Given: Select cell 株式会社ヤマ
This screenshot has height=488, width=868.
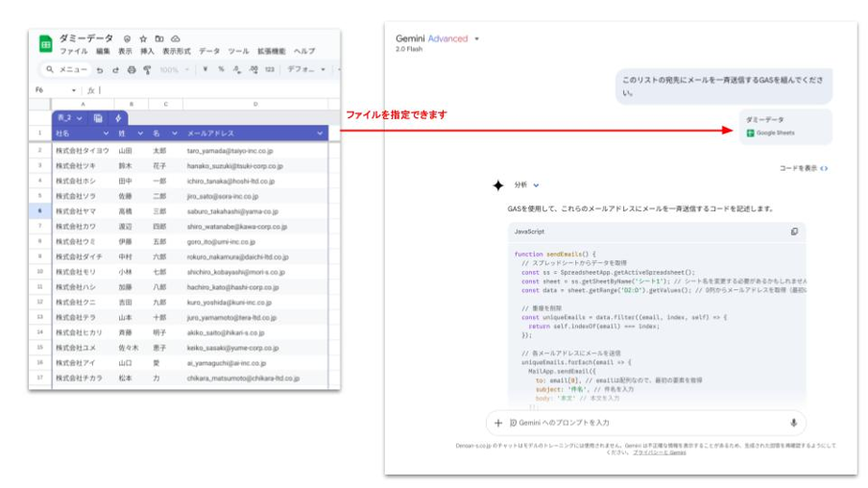Looking at the screenshot, I should point(83,211).
